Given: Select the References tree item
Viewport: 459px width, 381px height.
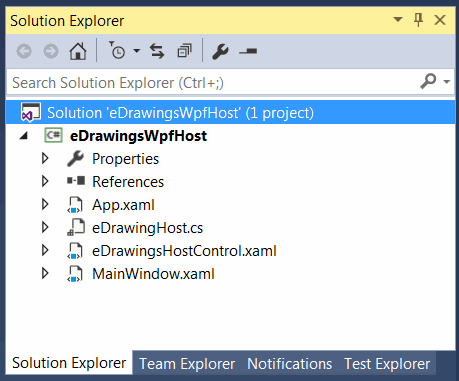Looking at the screenshot, I should pyautogui.click(x=128, y=182).
